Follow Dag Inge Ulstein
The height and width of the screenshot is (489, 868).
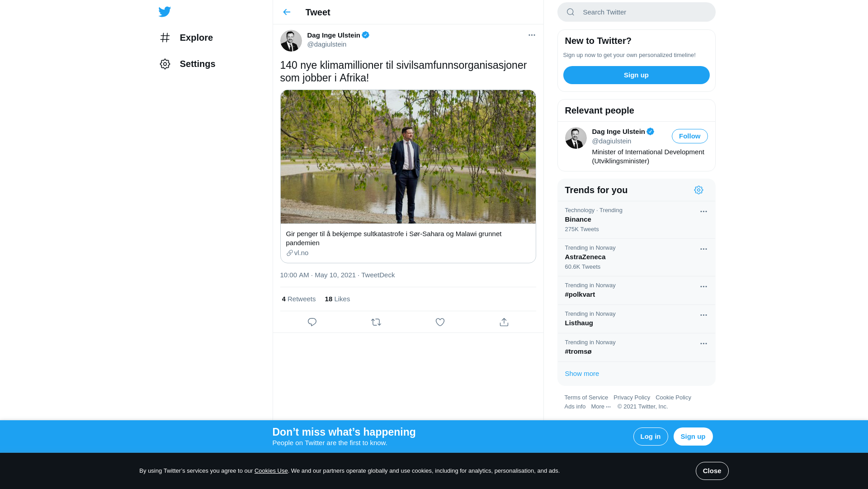[x=689, y=136]
